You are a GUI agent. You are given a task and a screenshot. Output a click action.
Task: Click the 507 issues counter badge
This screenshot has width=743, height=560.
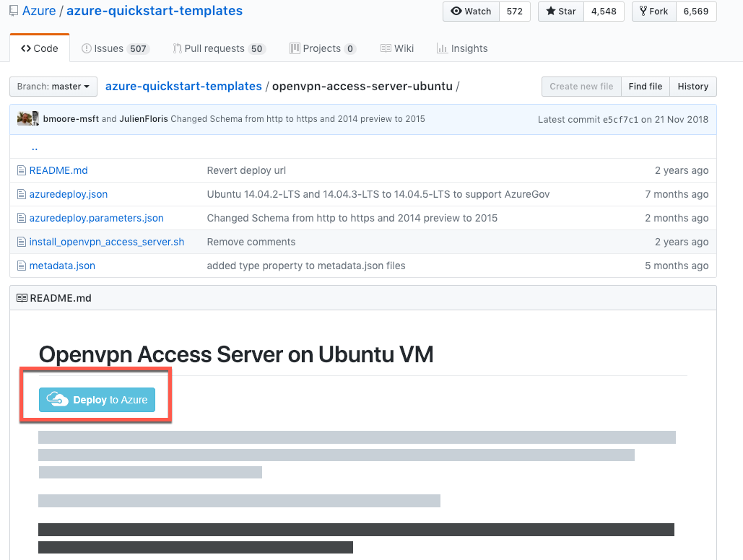coord(138,49)
